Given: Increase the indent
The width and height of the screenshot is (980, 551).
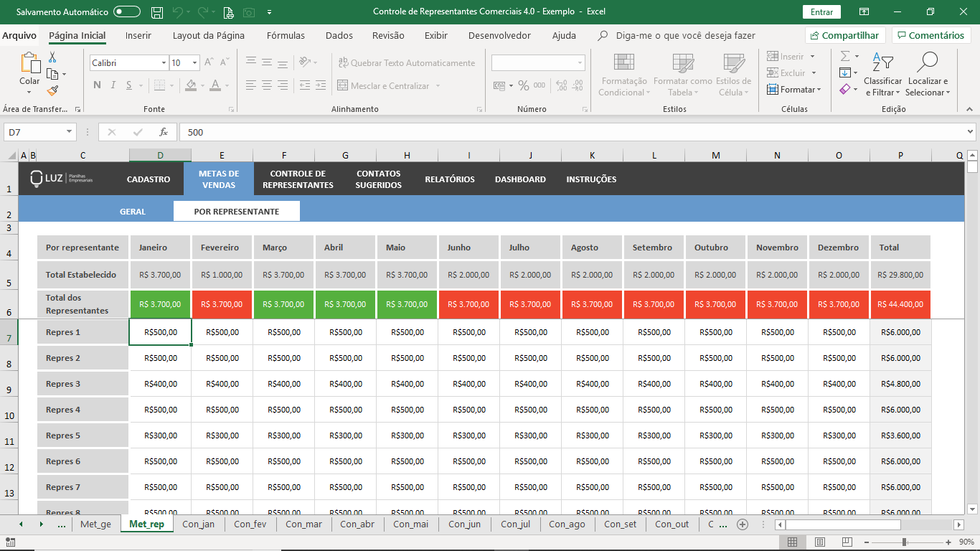Looking at the screenshot, I should [x=322, y=85].
